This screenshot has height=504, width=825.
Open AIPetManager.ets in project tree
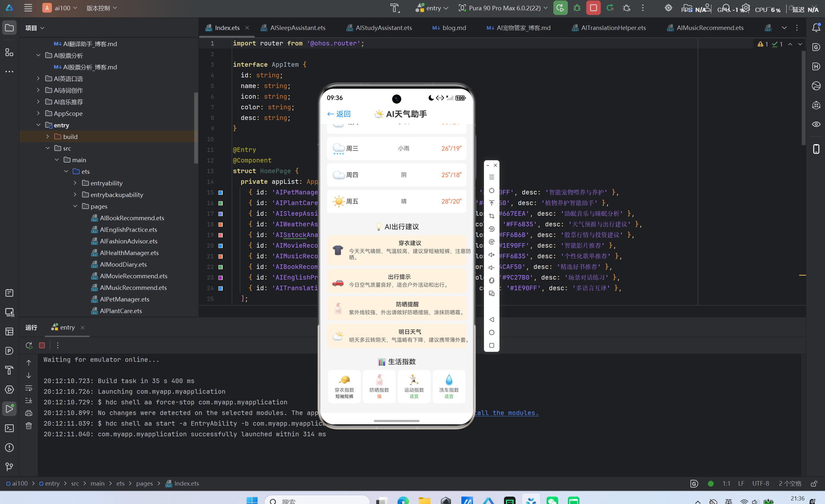click(x=124, y=299)
